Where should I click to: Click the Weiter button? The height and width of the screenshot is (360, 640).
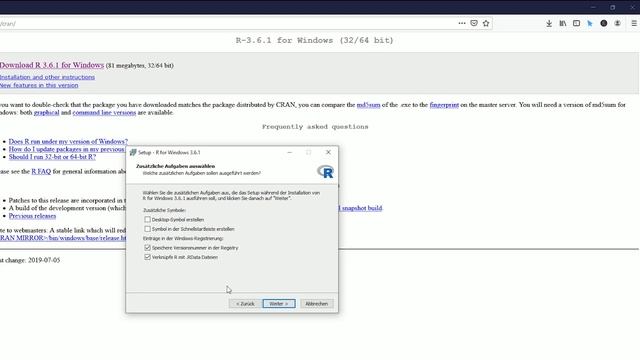tap(279, 304)
